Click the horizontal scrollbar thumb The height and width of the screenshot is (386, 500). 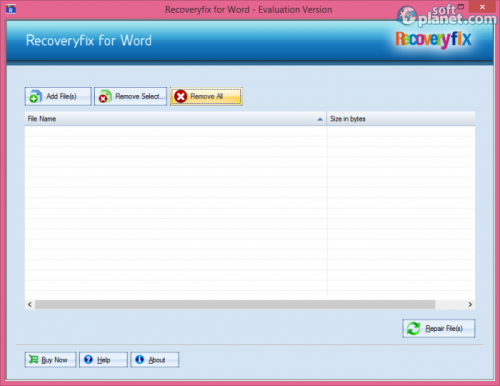[x=235, y=304]
